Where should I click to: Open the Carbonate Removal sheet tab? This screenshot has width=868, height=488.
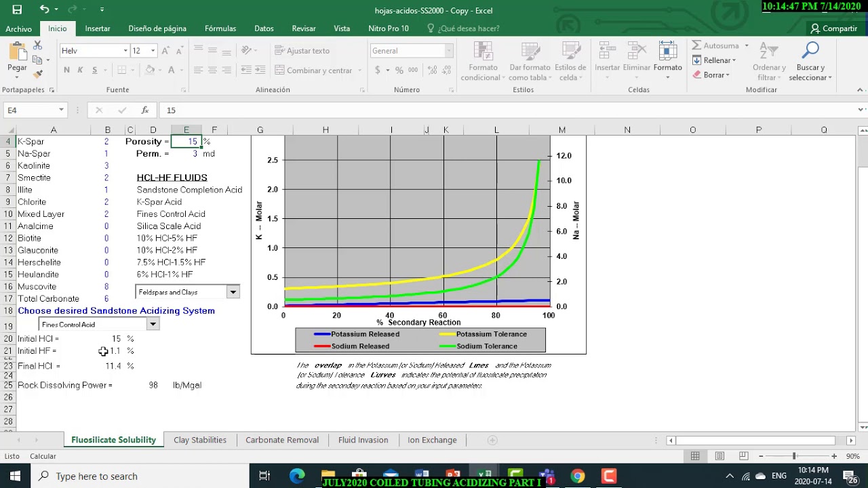click(282, 440)
